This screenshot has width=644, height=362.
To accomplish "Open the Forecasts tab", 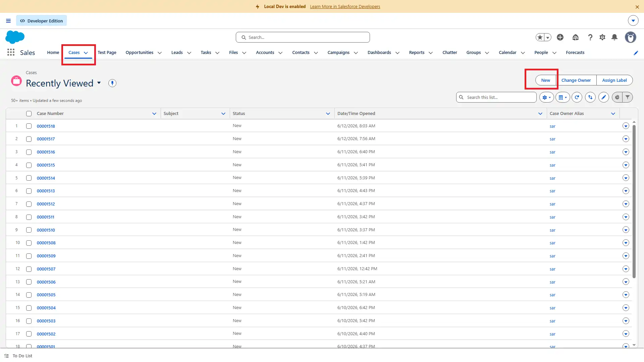I will [575, 53].
